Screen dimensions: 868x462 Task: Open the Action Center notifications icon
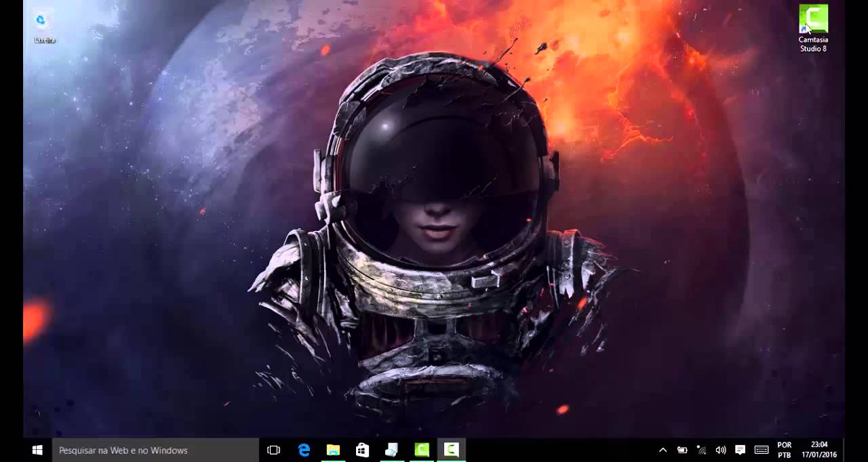(x=741, y=450)
